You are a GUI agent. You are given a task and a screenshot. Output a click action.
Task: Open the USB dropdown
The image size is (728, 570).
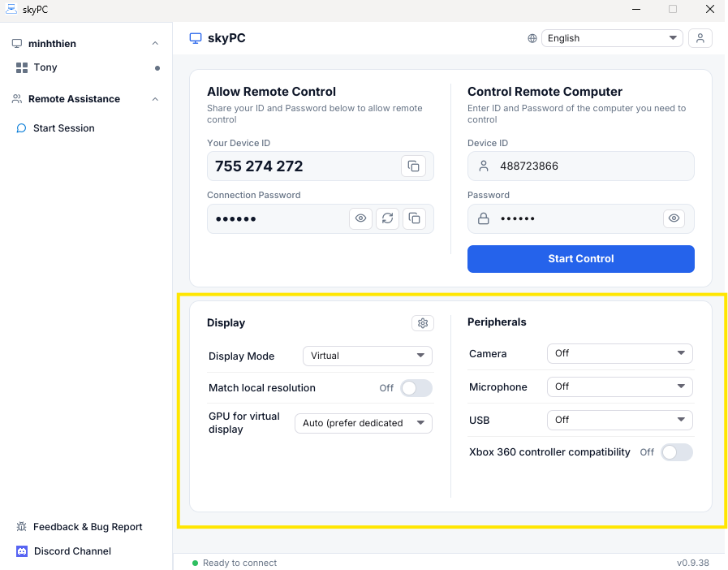[620, 420]
